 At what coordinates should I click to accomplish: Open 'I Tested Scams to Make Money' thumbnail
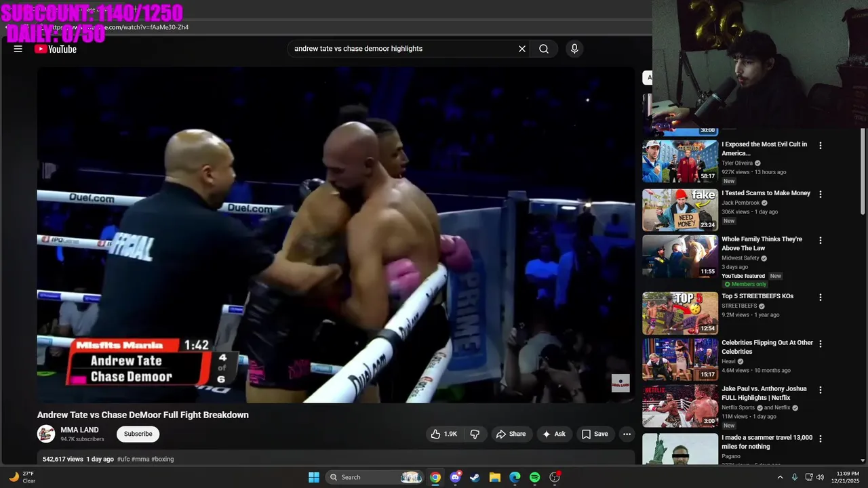pos(680,210)
